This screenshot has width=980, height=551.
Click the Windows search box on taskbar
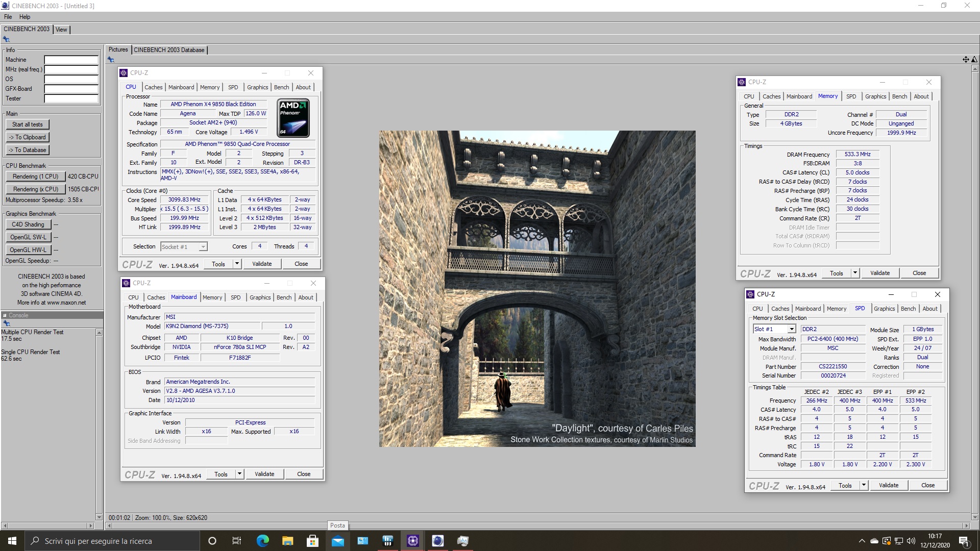[x=112, y=541]
